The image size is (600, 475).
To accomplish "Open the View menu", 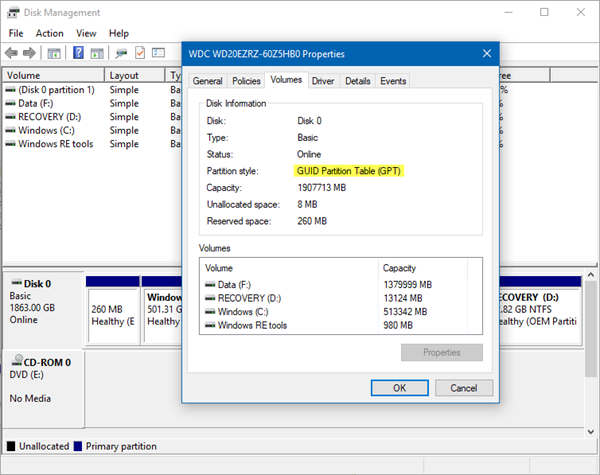I will (86, 33).
